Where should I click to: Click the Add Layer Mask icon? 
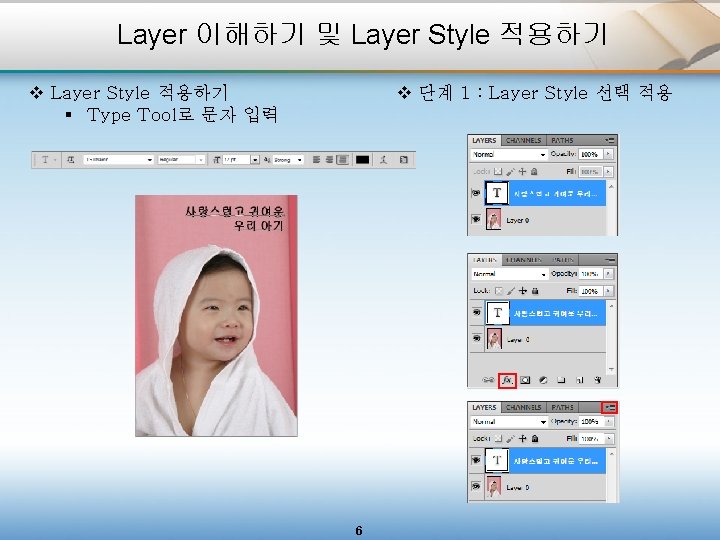click(525, 380)
